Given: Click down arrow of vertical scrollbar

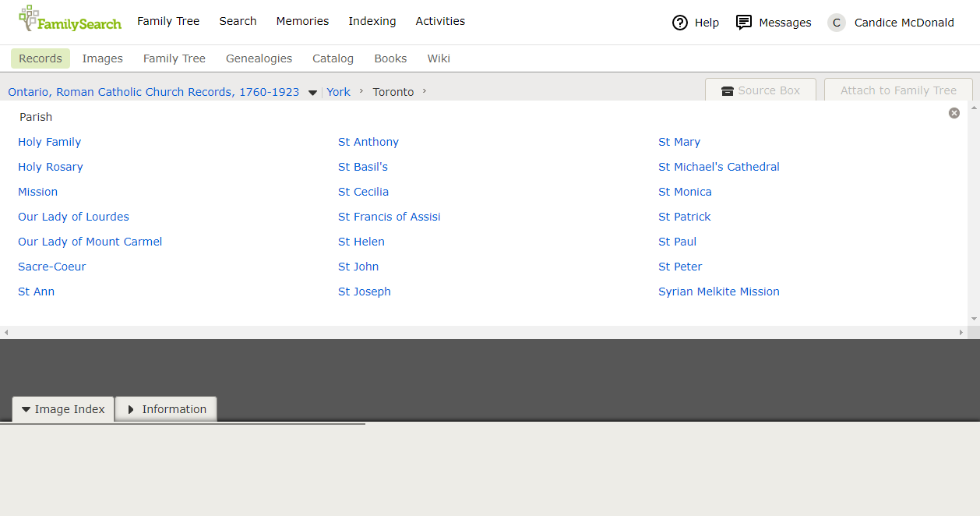Looking at the screenshot, I should [x=974, y=319].
